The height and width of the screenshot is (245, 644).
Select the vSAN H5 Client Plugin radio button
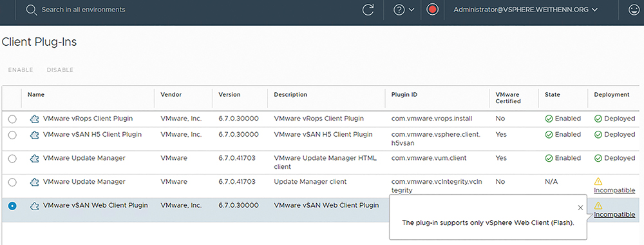tap(12, 135)
